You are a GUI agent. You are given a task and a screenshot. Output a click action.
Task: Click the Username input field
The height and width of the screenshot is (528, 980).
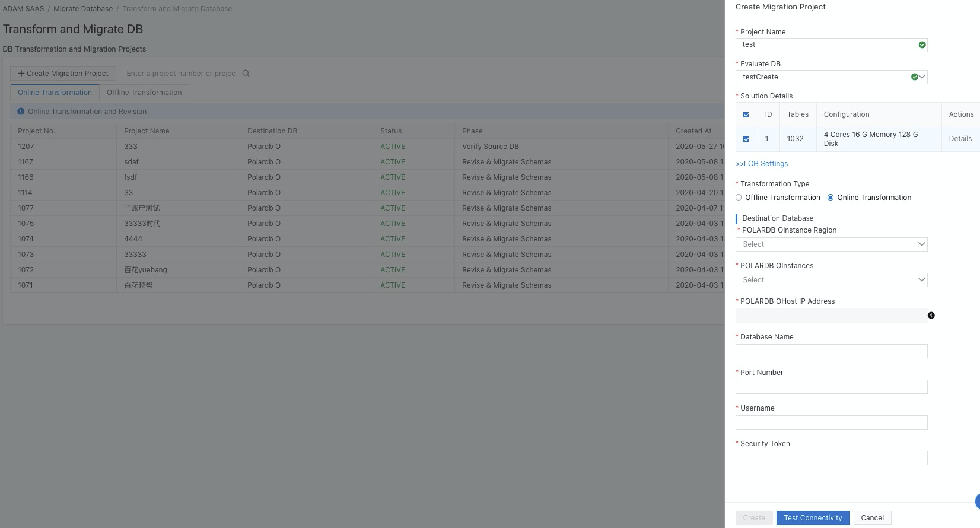pyautogui.click(x=831, y=422)
